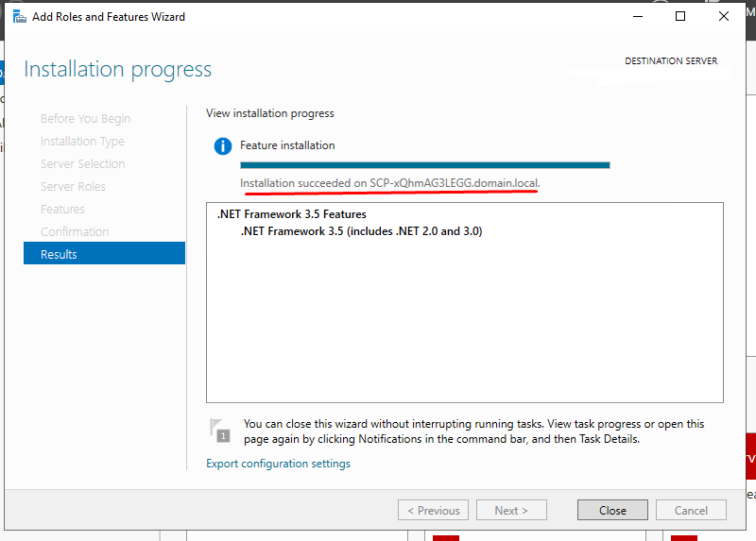
Task: Click the 'Installation progress' page title
Action: click(117, 69)
